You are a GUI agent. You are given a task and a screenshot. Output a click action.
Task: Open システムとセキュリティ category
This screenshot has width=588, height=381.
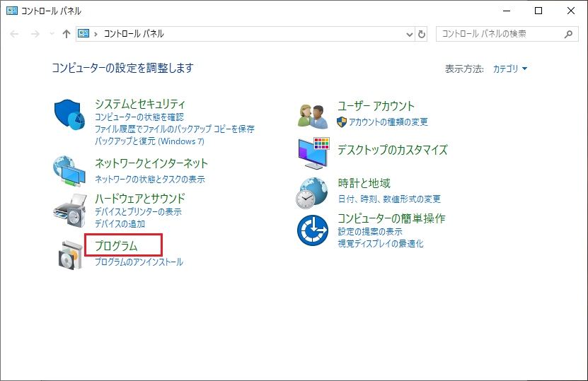point(140,104)
